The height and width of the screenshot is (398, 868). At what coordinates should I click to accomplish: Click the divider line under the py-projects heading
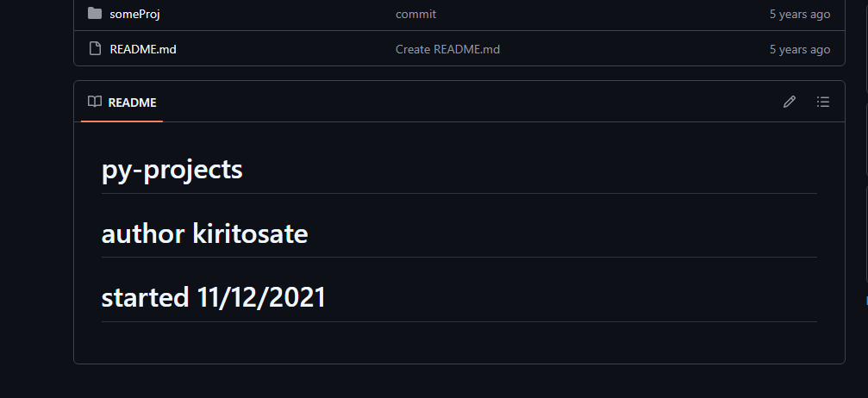[459, 194]
